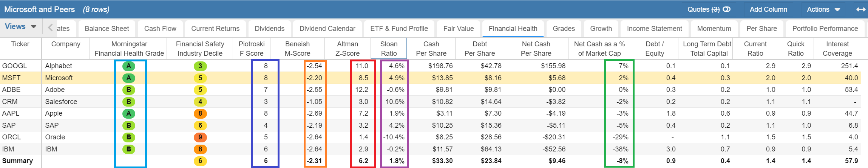The height and width of the screenshot is (168, 868).
Task: Click Morningstar Financial Health Grade header
Action: (129, 49)
